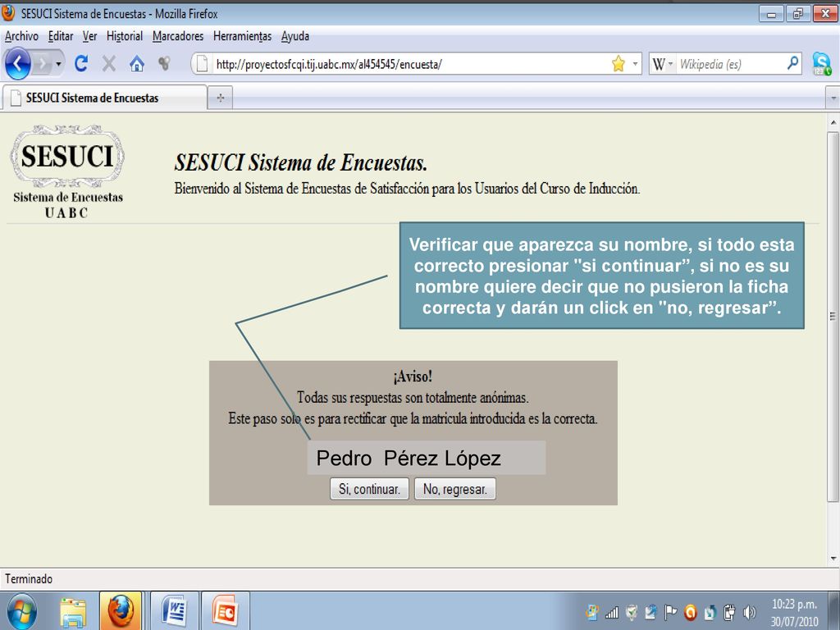Image resolution: width=840 pixels, height=630 pixels.
Task: Click the '¡Aviso!' heading
Action: (413, 377)
